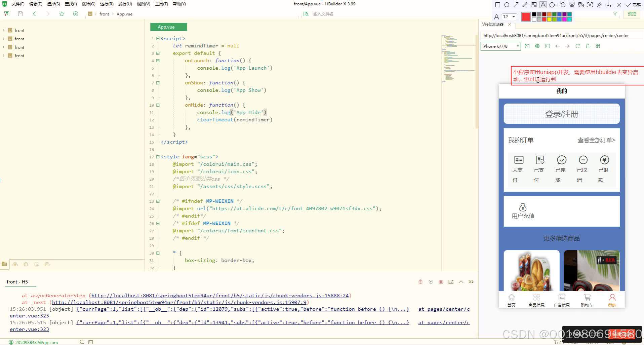Pick the black color swatch
644x345 pixels.
(x=534, y=14)
